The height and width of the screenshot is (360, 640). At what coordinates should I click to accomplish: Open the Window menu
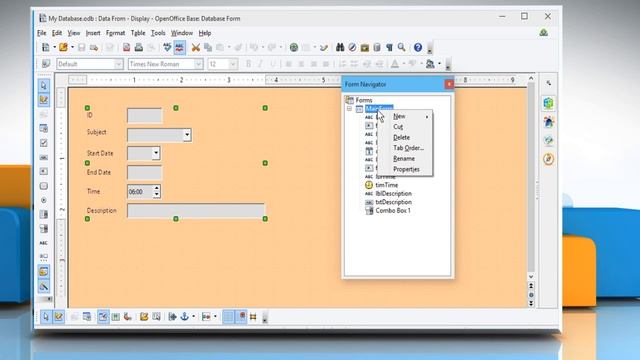pyautogui.click(x=182, y=33)
